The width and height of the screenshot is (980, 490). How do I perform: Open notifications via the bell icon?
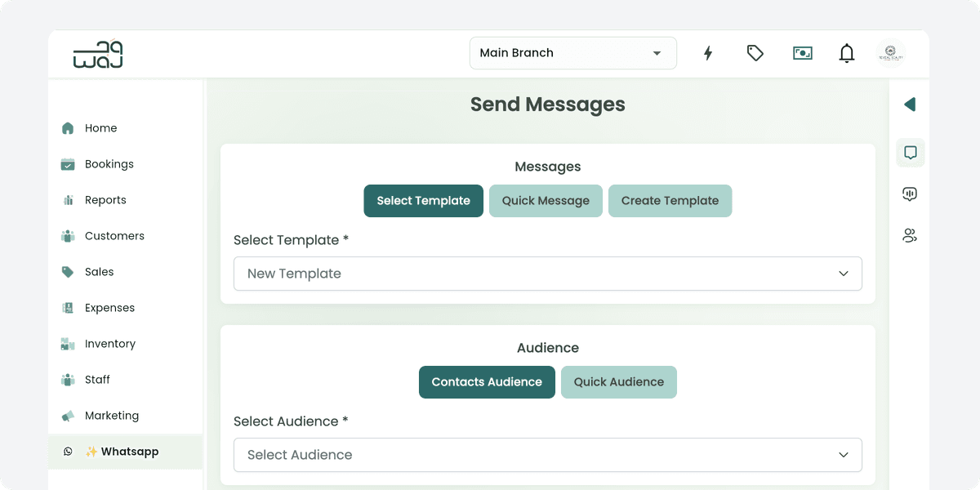click(x=847, y=52)
